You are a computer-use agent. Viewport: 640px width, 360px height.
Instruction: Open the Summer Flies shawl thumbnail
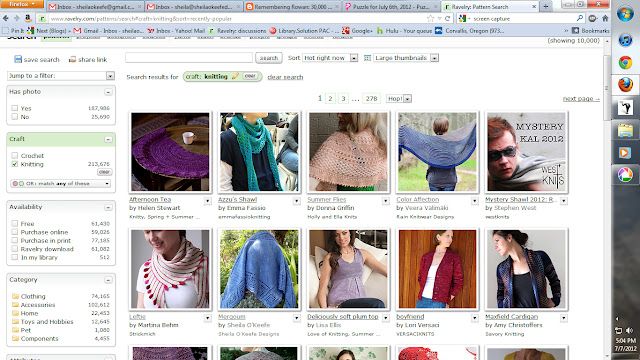tap(348, 152)
